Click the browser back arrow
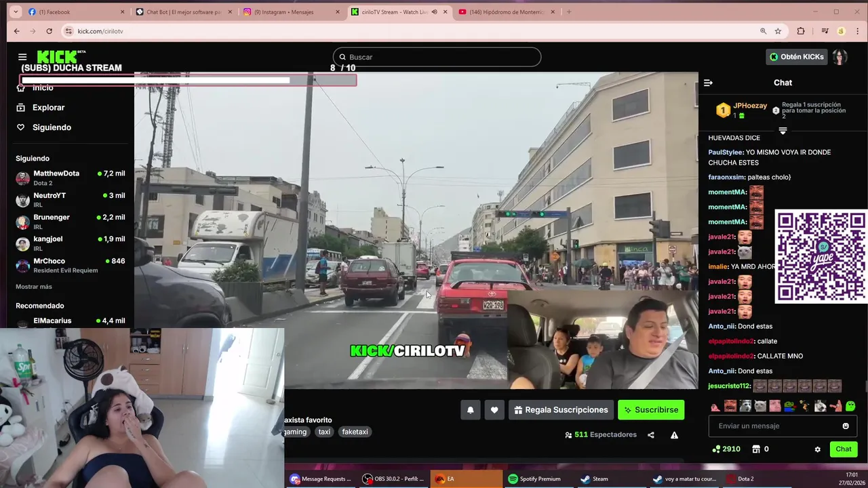The image size is (868, 488). click(x=17, y=31)
